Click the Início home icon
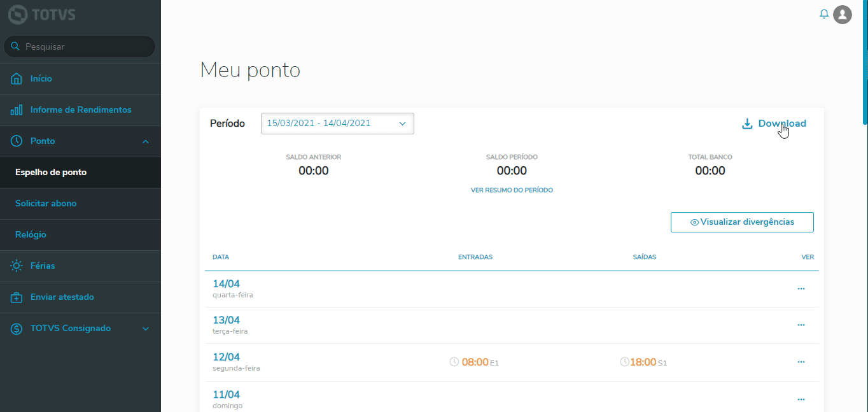The width and height of the screenshot is (868, 412). pyautogui.click(x=17, y=79)
